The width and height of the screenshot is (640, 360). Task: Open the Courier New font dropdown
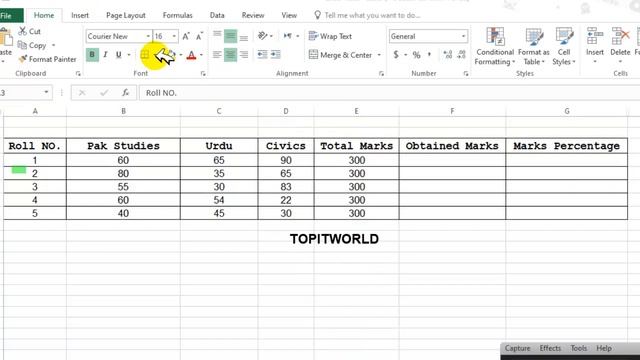148,36
